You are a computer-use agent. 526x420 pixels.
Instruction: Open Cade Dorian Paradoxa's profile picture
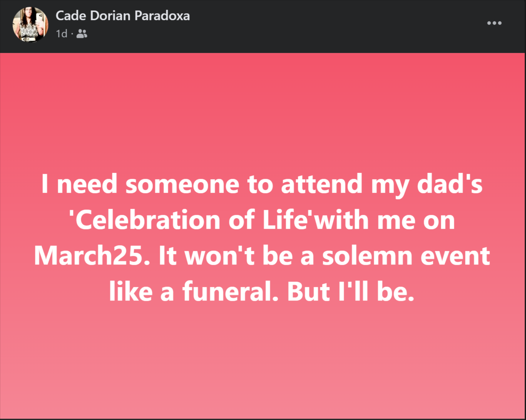[x=30, y=24]
